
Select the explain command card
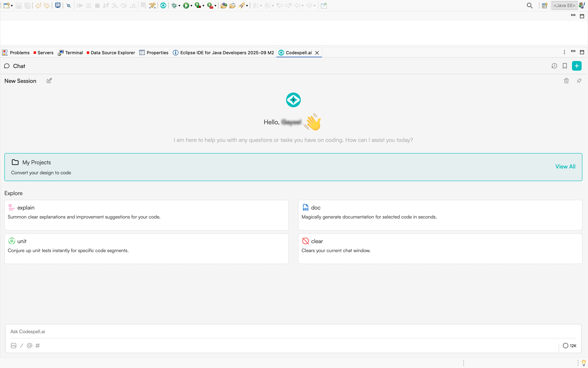(146, 215)
